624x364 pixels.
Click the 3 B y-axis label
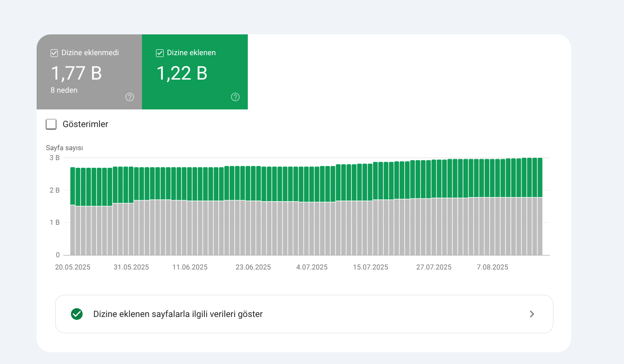point(55,158)
